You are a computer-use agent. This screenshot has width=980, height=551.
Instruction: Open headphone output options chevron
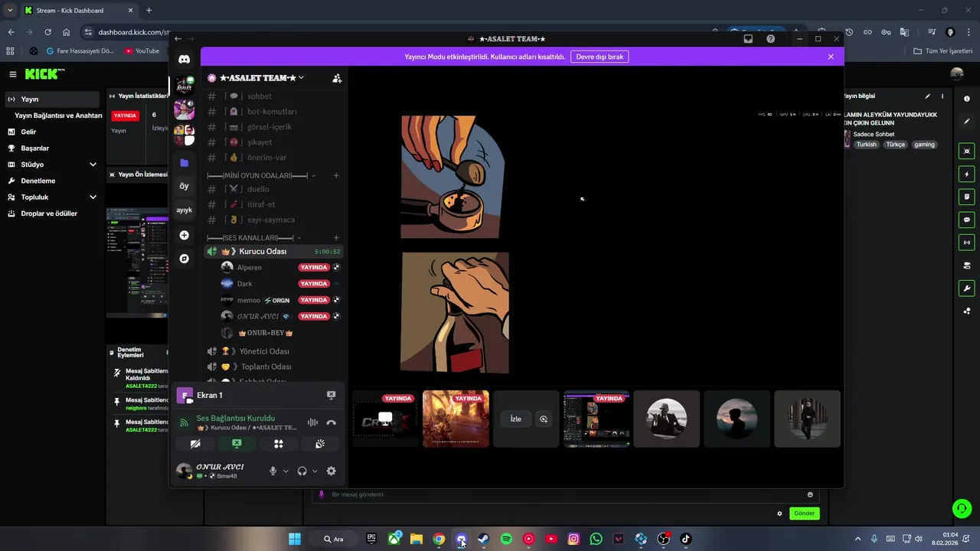click(315, 471)
